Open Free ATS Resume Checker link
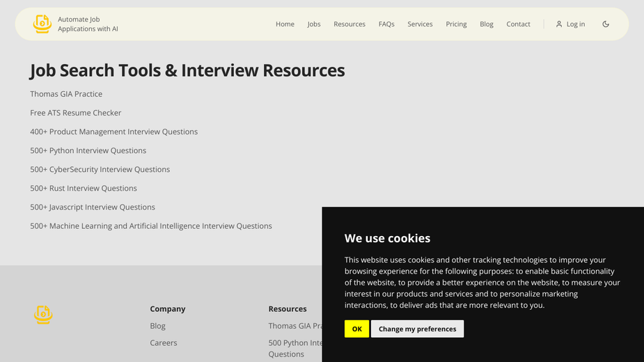The width and height of the screenshot is (644, 362). (x=76, y=113)
